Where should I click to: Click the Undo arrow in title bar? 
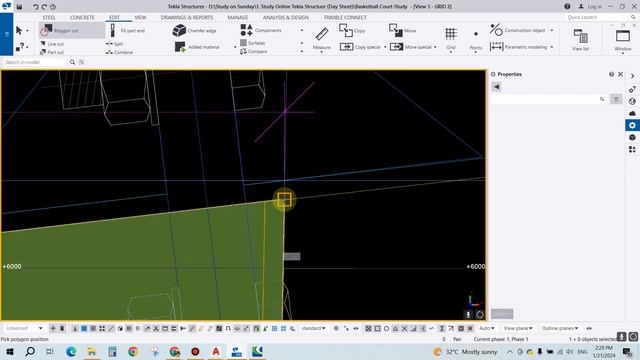(36, 7)
